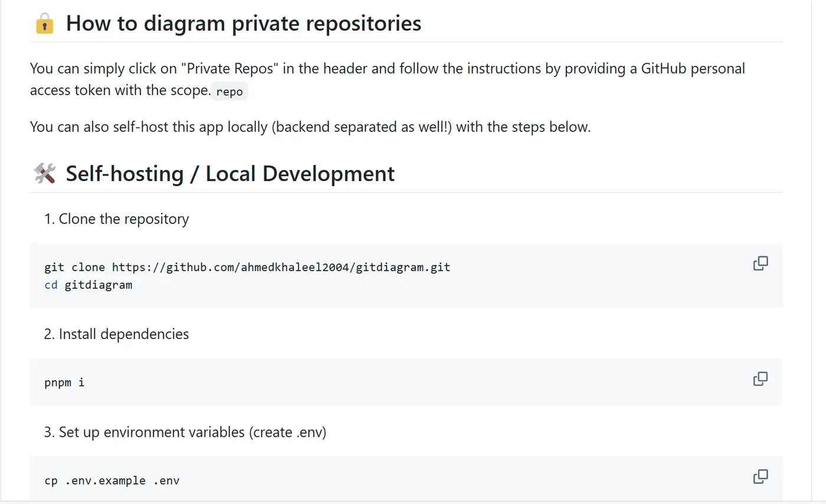Click the GitHub URL in the clone command
Image resolution: width=826 pixels, height=504 pixels.
281,267
